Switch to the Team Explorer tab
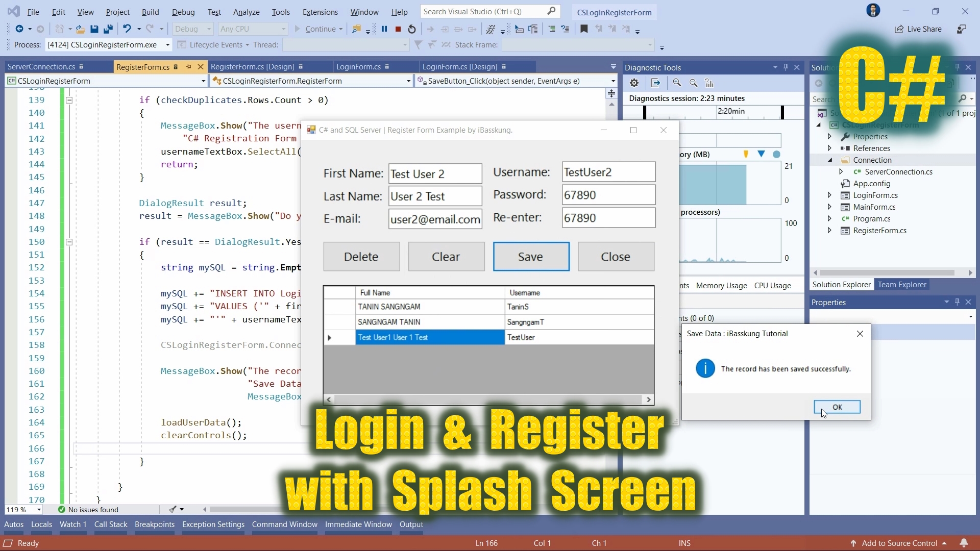The height and width of the screenshot is (551, 980). pyautogui.click(x=902, y=285)
